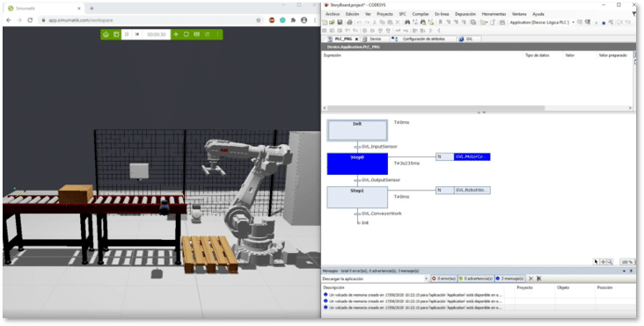
Task: Click the binoculars find icon
Action: click(x=407, y=22)
